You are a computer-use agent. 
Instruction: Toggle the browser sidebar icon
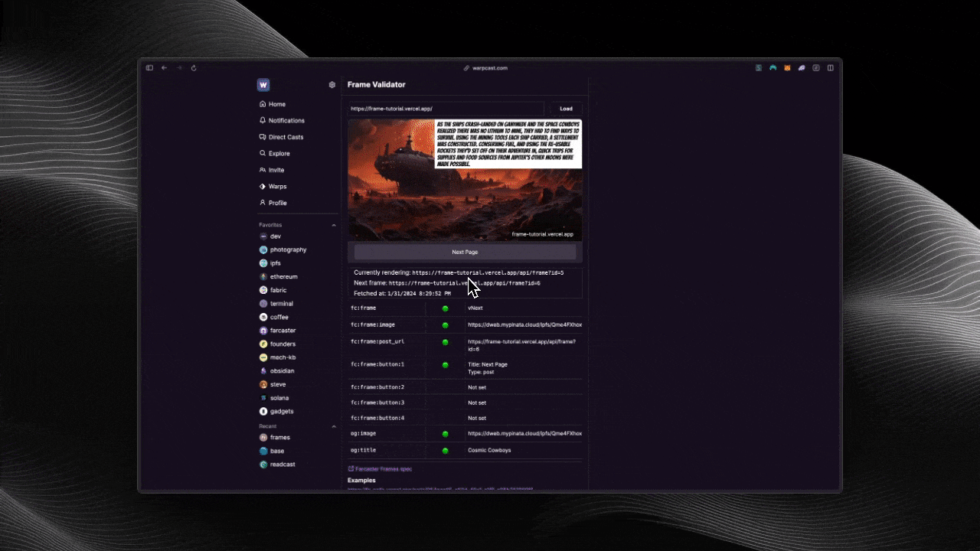pyautogui.click(x=149, y=68)
